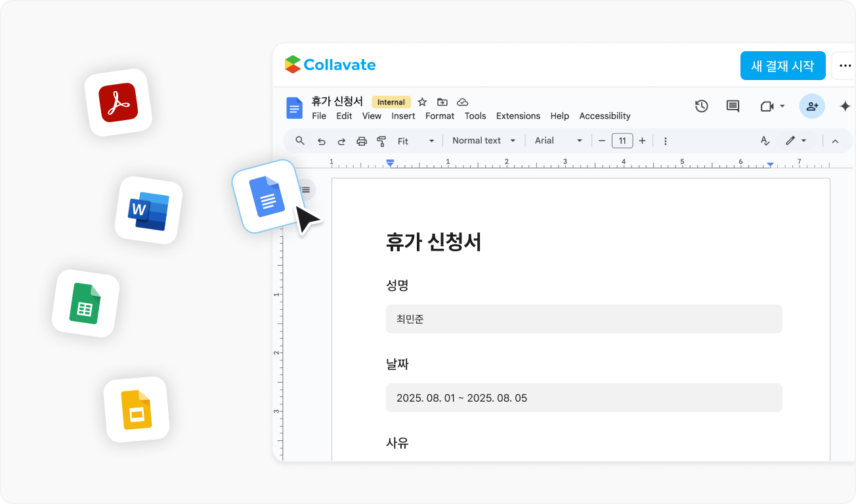The height and width of the screenshot is (504, 856).
Task: Click the 사유 label
Action: (x=398, y=443)
